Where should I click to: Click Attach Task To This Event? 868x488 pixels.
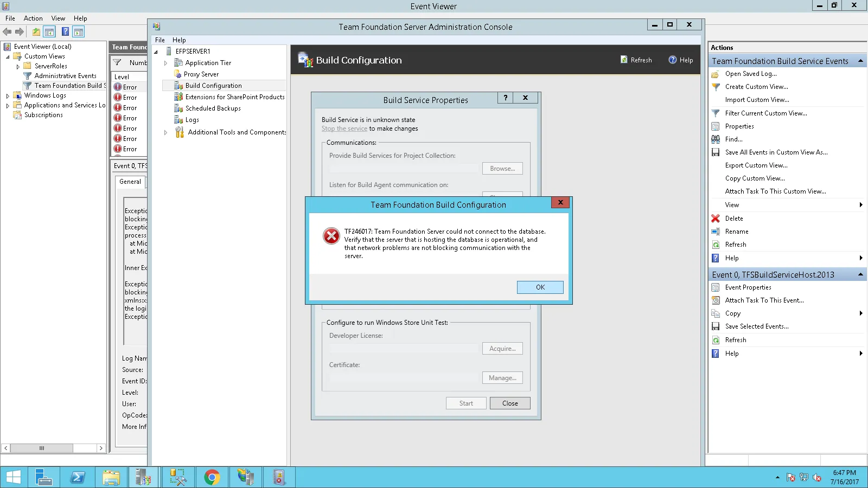point(764,300)
